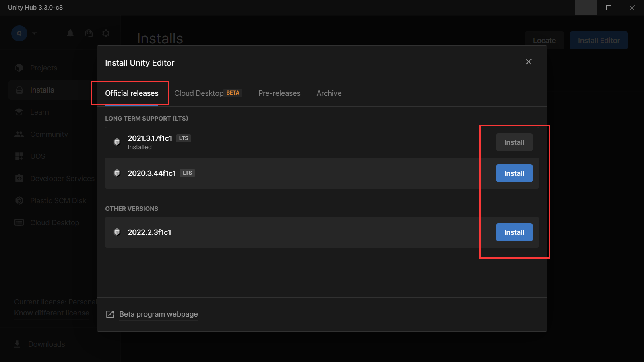The height and width of the screenshot is (362, 644).
Task: Minimize the Unity Hub window
Action: click(x=586, y=8)
